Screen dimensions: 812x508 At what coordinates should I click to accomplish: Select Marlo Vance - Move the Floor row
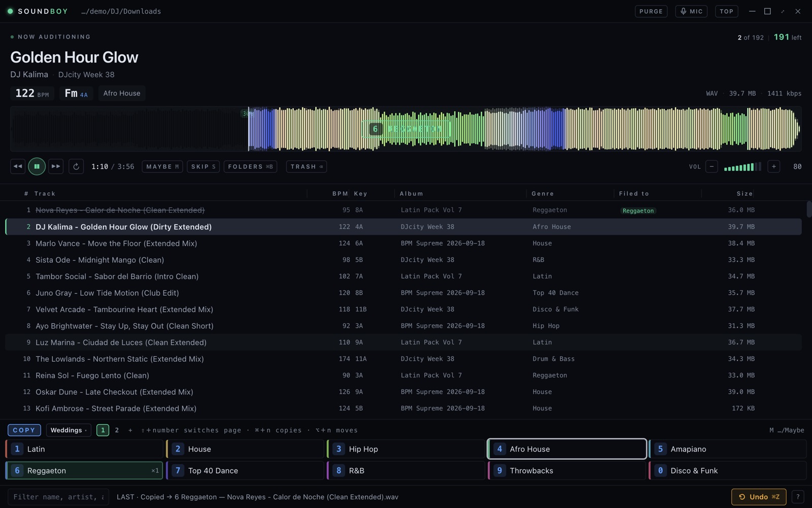pyautogui.click(x=403, y=243)
